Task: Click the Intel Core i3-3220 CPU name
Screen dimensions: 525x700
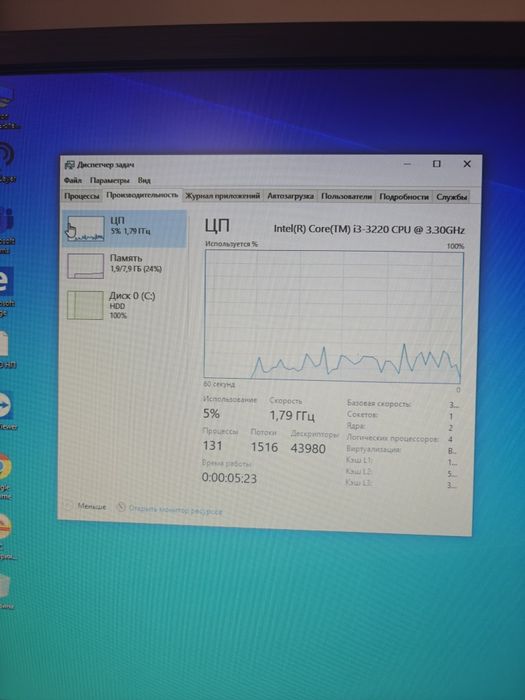Action: click(x=369, y=229)
